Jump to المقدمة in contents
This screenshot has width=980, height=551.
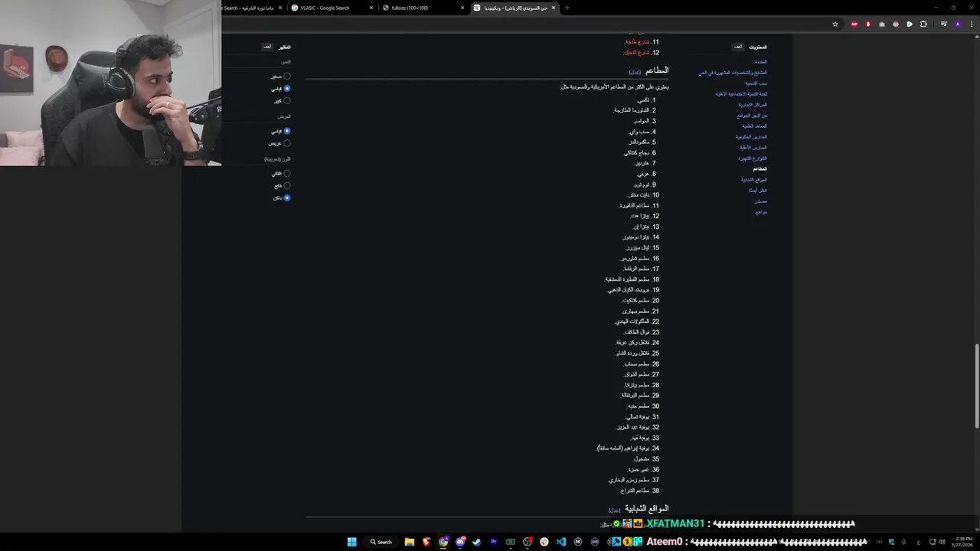click(x=760, y=62)
